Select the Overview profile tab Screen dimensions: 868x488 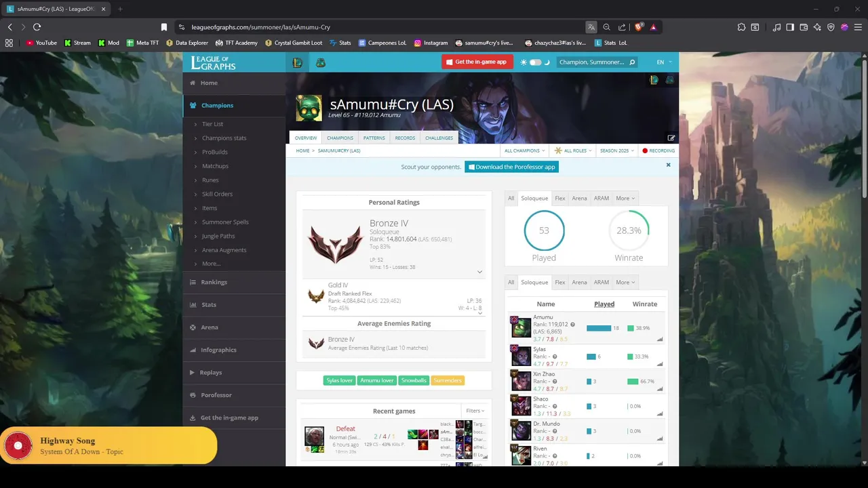click(305, 138)
